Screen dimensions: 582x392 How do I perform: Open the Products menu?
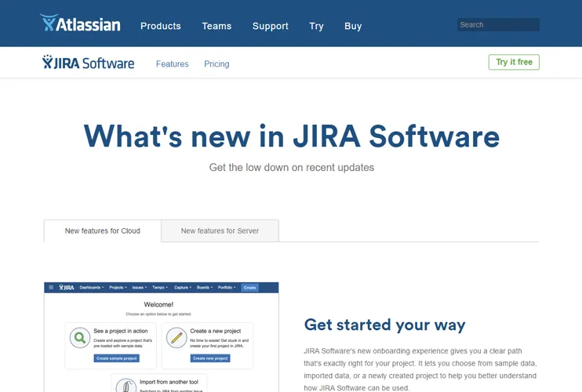pos(161,26)
